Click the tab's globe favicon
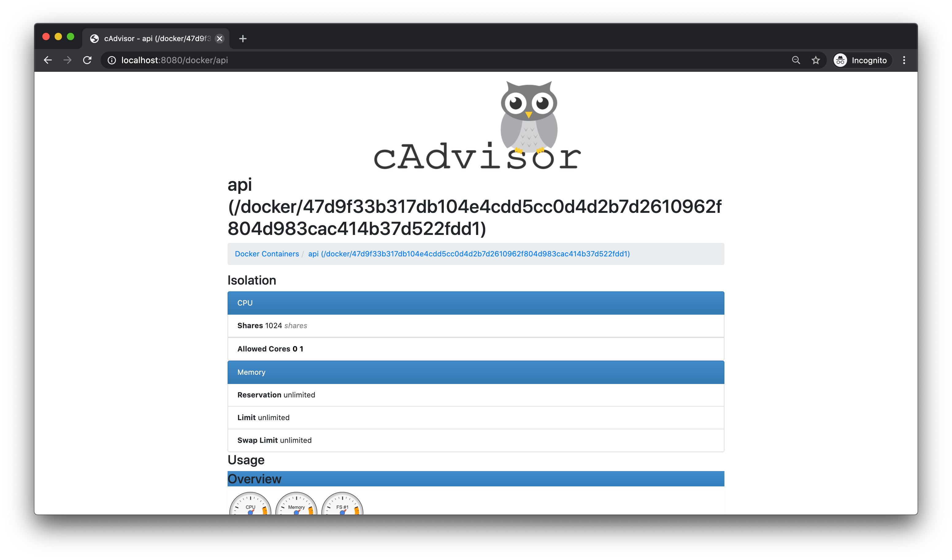The image size is (952, 560). [x=94, y=39]
